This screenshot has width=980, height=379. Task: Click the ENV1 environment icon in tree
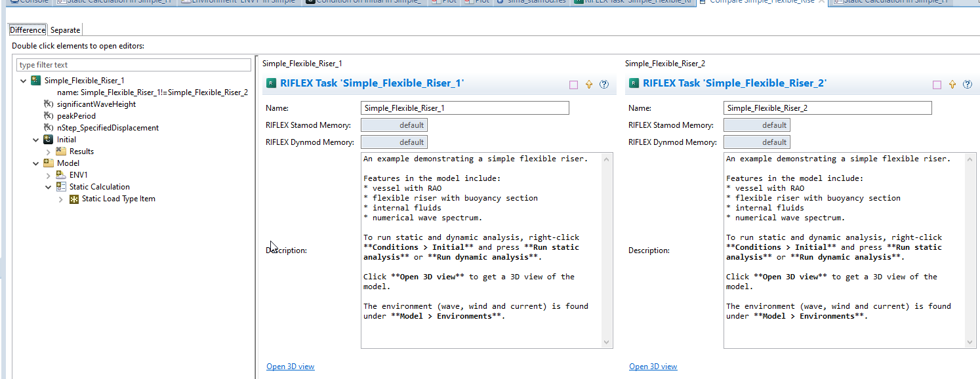coord(61,175)
